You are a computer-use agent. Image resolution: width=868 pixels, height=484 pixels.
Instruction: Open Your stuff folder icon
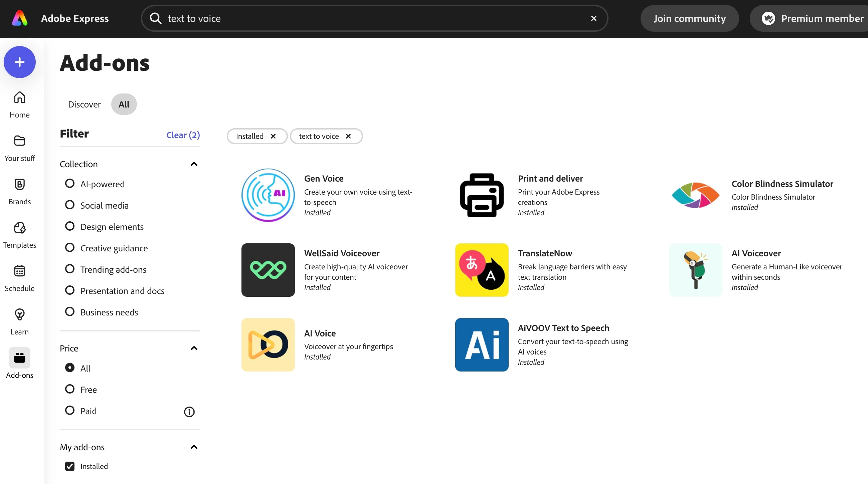tap(20, 141)
